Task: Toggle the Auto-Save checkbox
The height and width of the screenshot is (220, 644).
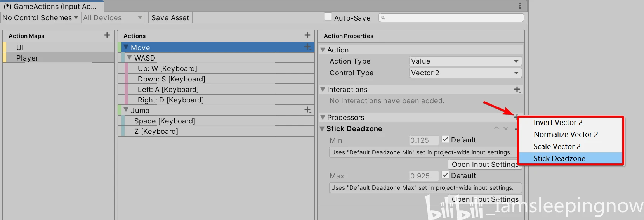Action: tap(328, 17)
